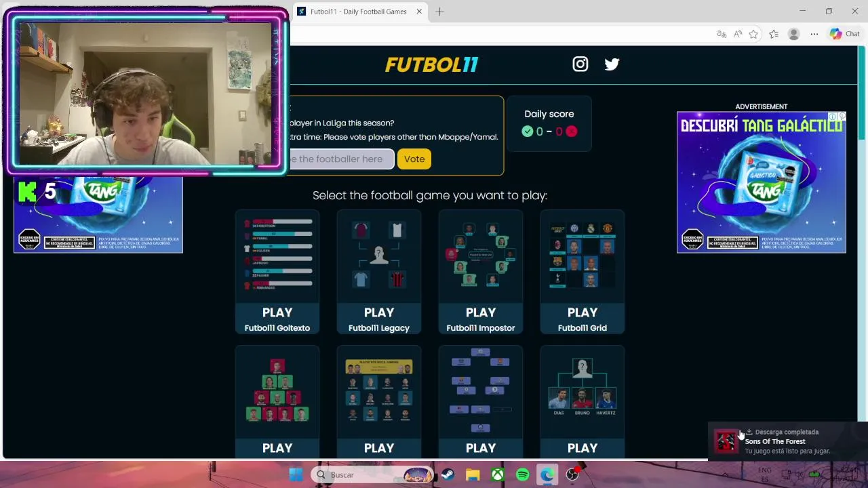Click the ENG ES language indicator

[x=764, y=474]
